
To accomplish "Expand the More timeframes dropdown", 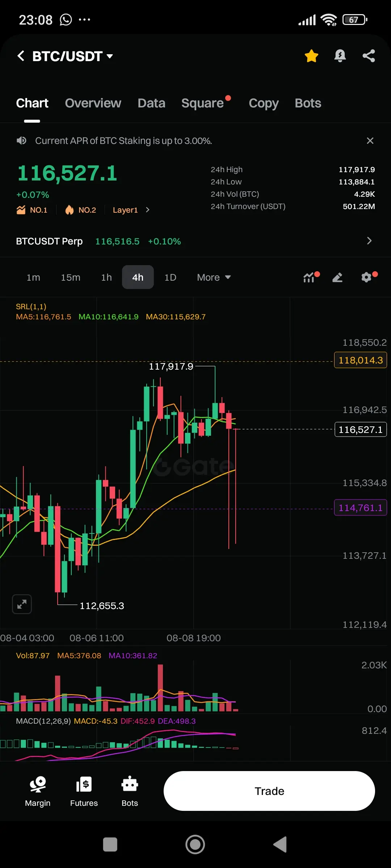I will [x=214, y=277].
